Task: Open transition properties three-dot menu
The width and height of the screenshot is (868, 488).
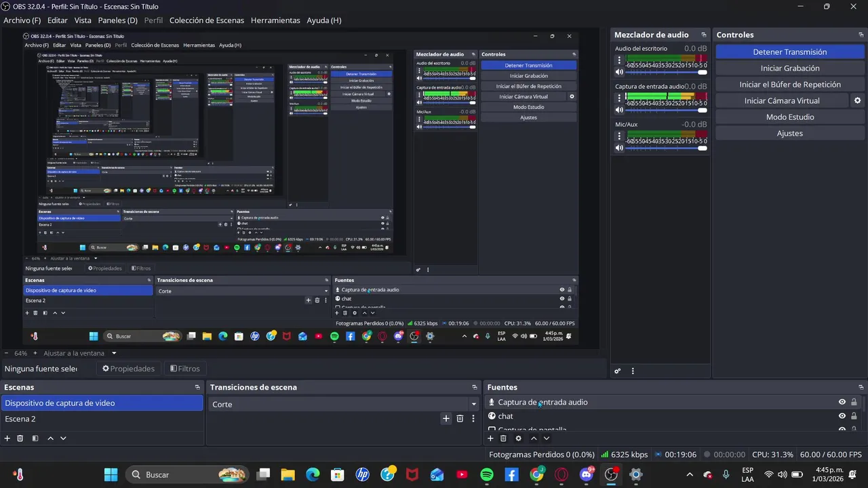Action: (473, 418)
